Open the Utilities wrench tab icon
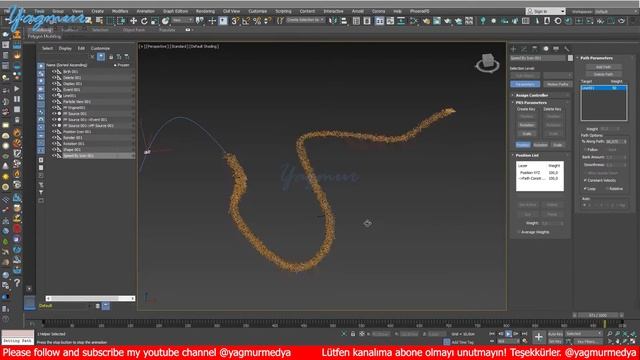The image size is (640, 360). tap(567, 49)
